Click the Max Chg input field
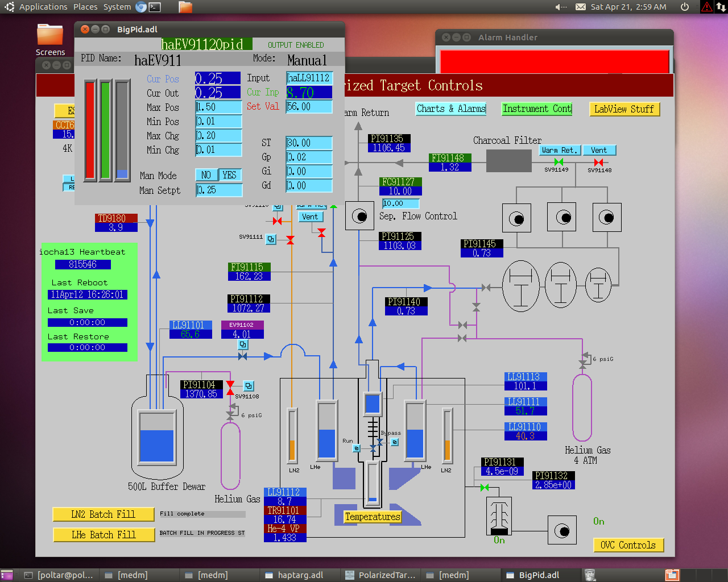Screen dimensions: 728x582 point(218,135)
